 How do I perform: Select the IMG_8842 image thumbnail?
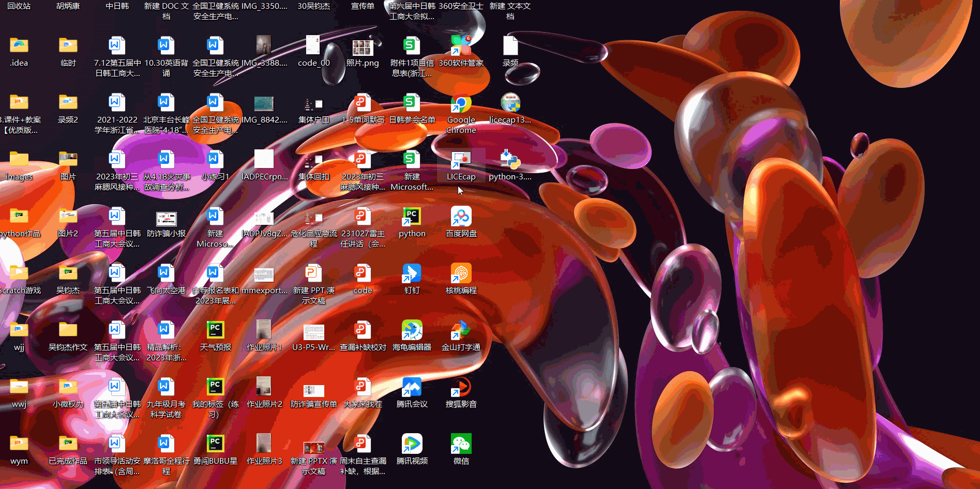(x=264, y=103)
